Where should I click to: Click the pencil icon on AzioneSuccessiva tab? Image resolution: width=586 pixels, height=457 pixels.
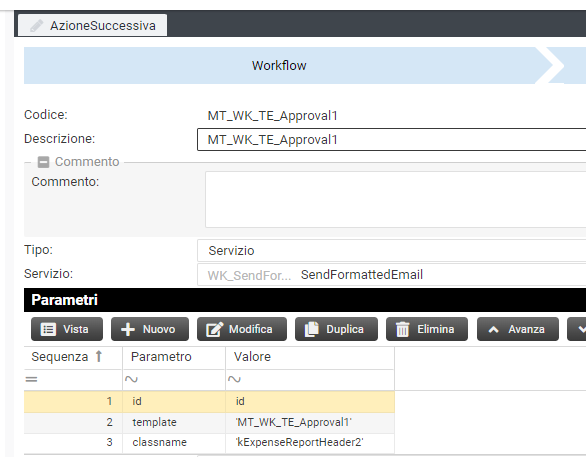point(36,26)
